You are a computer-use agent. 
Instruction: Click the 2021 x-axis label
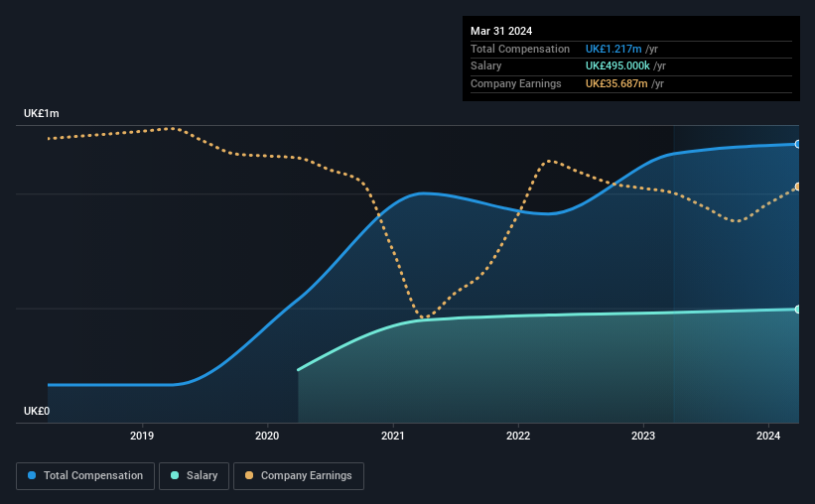click(x=393, y=436)
